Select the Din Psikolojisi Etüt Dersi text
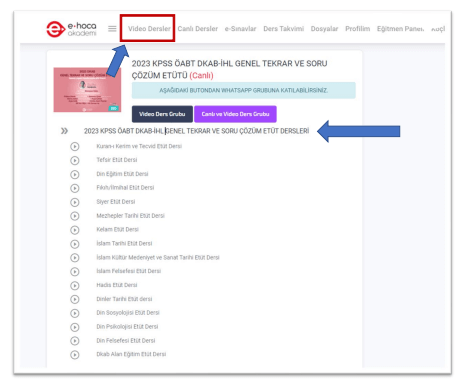 point(127,327)
